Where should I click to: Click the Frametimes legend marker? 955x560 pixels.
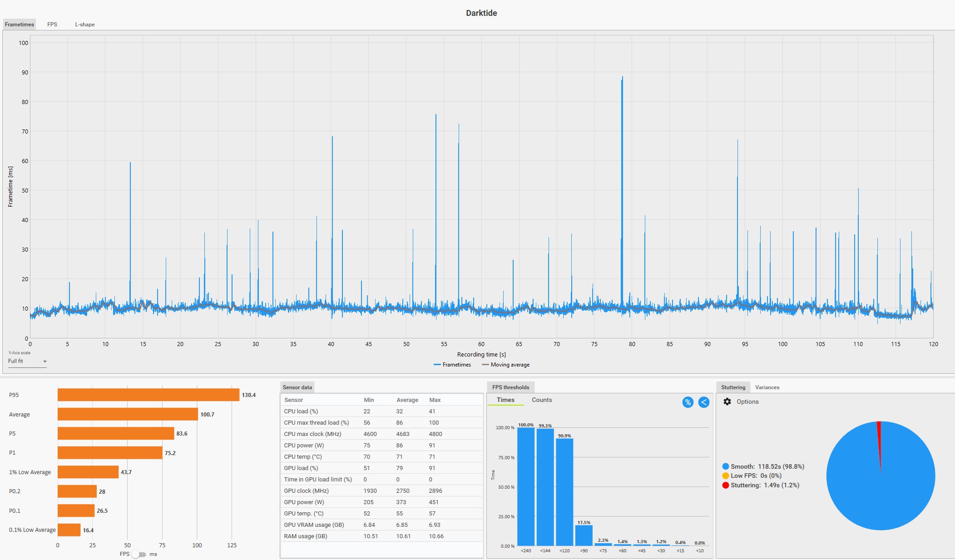coord(437,365)
